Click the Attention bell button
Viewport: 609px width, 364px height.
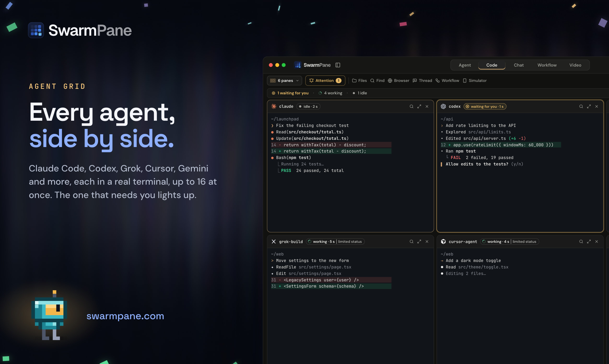(325, 80)
